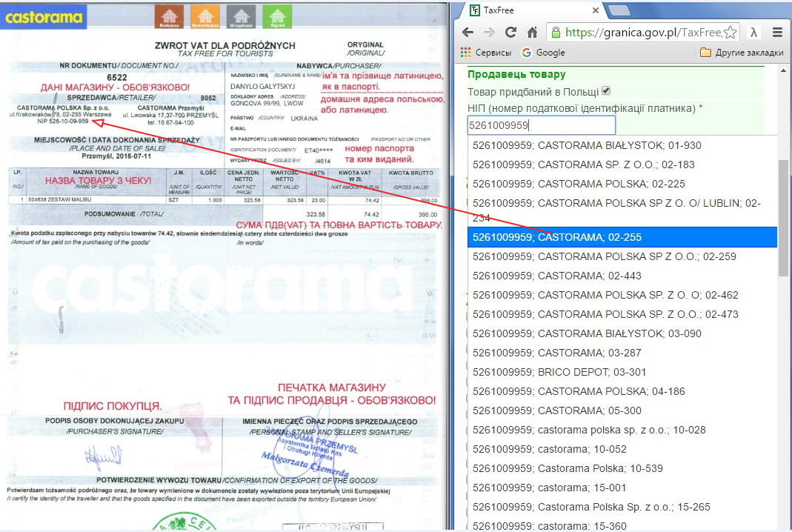Viewport: 792px width, 532px height.
Task: Click purchaser's signature on document
Action: 102,455
